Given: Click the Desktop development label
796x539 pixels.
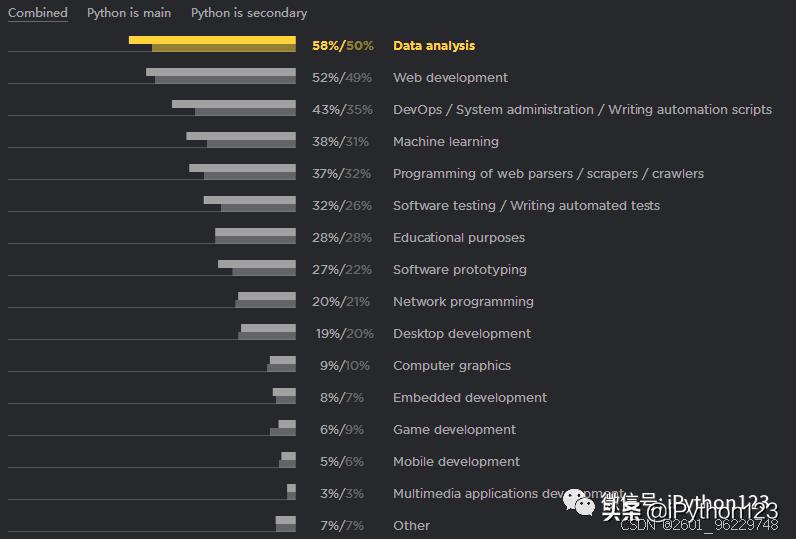Looking at the screenshot, I should click(462, 333).
